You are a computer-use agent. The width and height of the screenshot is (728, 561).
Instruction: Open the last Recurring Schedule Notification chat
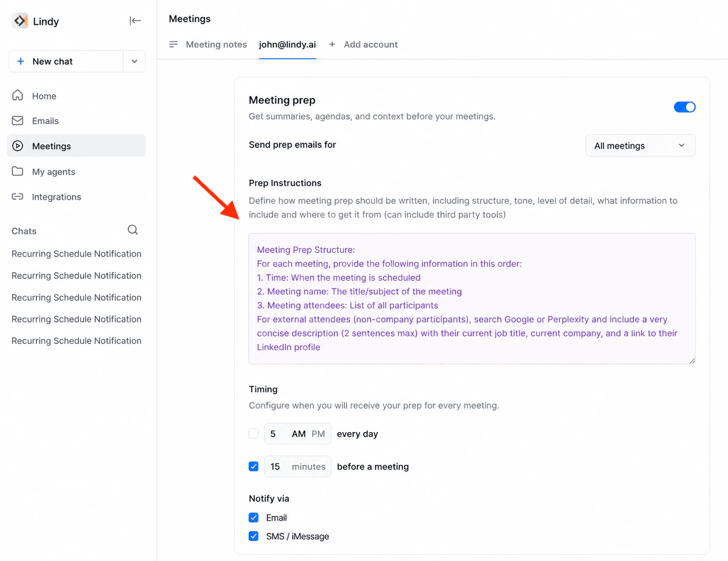pyautogui.click(x=76, y=341)
